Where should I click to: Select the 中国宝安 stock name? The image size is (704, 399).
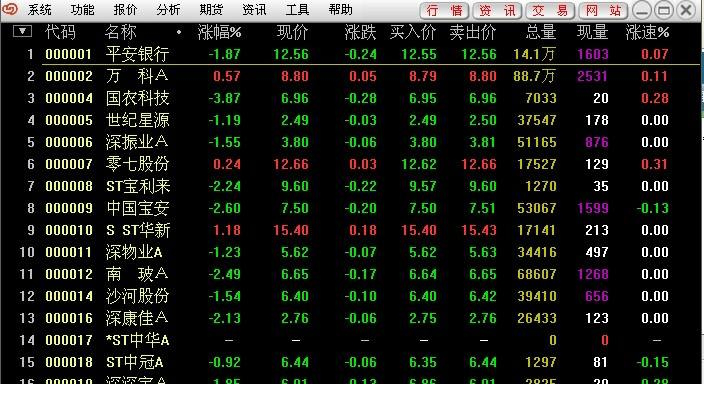137,208
